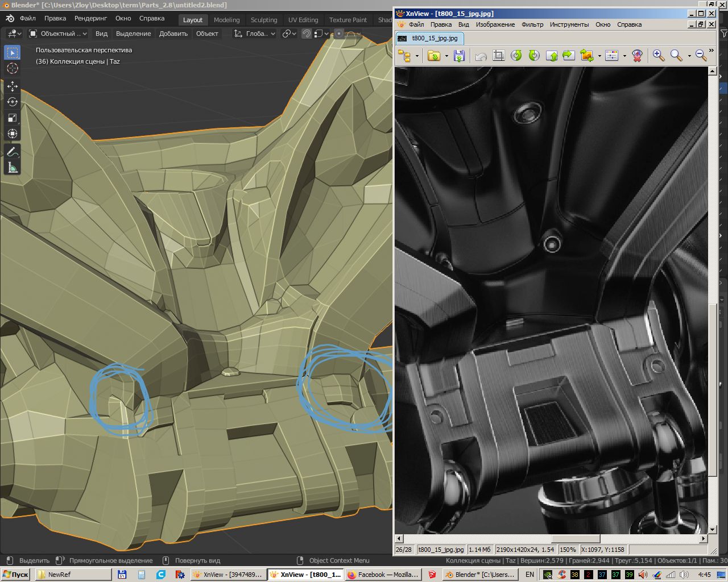Image resolution: width=728 pixels, height=582 pixels.
Task: Click XnView adjust colors panel icon
Action: pyautogui.click(x=611, y=56)
